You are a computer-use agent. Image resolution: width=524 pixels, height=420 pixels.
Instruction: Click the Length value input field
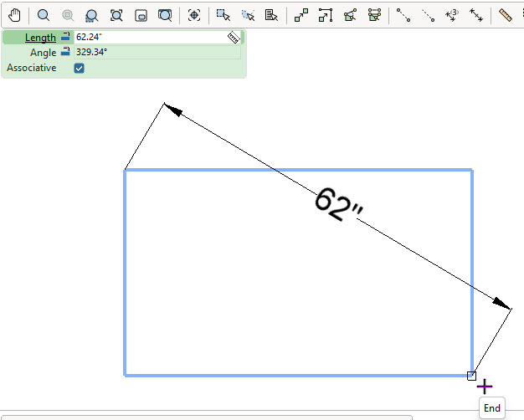click(157, 37)
